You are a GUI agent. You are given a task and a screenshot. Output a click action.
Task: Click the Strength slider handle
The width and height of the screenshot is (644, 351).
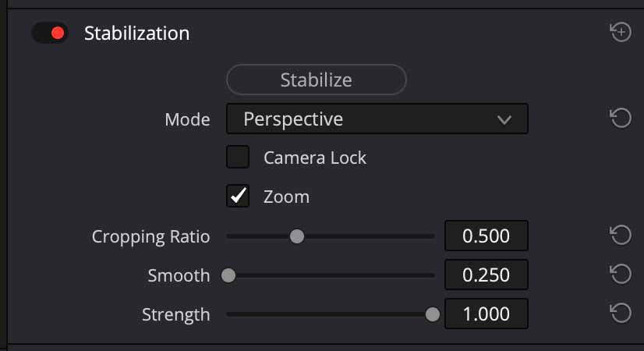pos(432,314)
